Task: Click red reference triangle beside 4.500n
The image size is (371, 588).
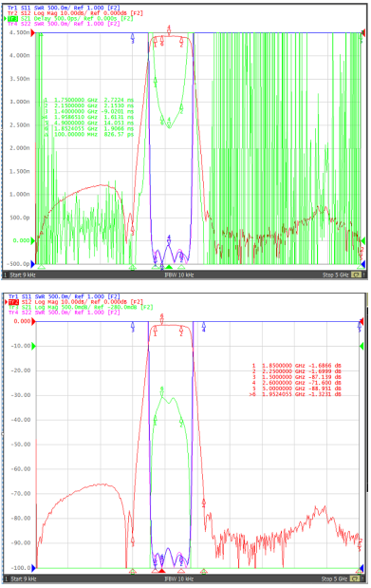Action: click(32, 33)
